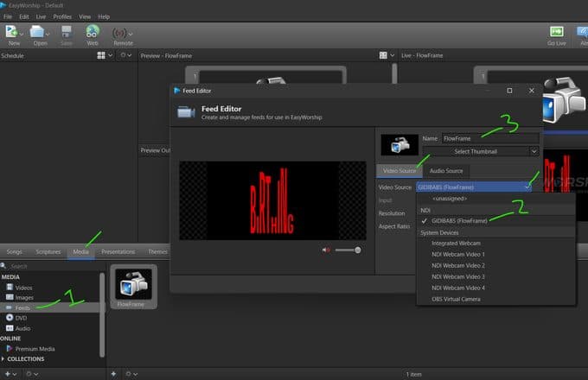
Task: Open the Help menu
Action: (104, 16)
